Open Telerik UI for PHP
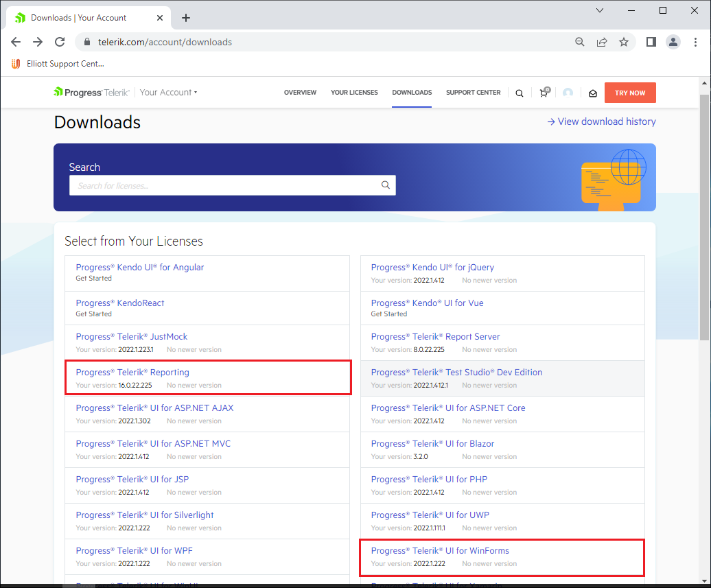The height and width of the screenshot is (588, 711). click(429, 480)
